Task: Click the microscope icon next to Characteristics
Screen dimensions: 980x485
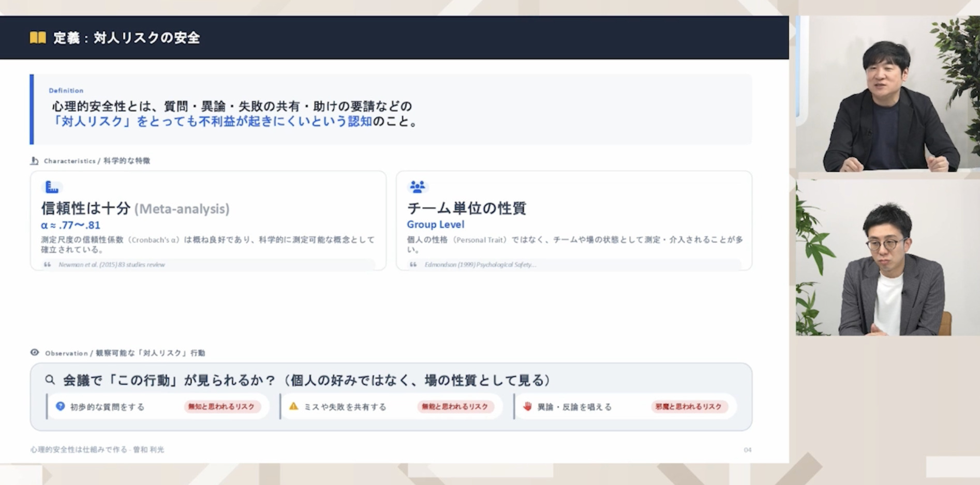Action: pos(35,161)
